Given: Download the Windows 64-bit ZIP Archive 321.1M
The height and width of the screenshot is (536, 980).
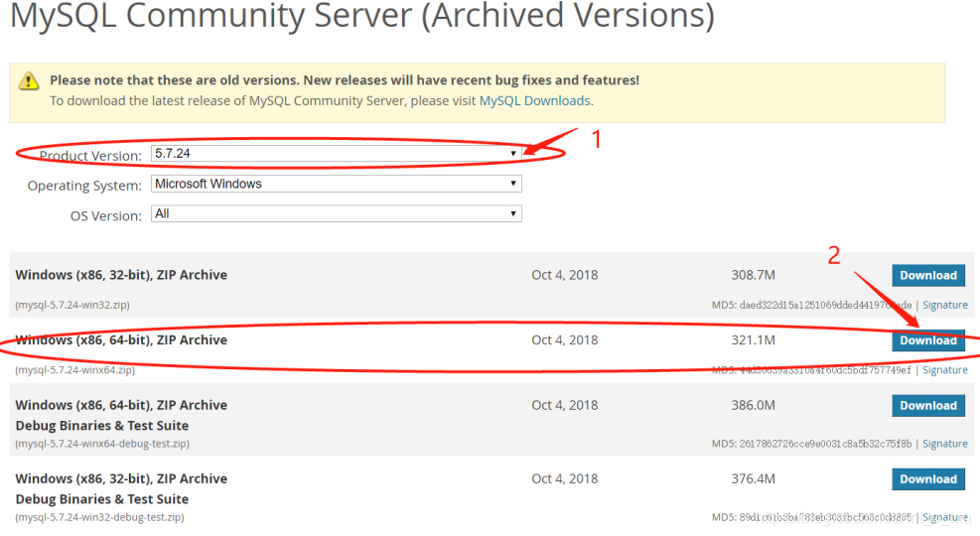Looking at the screenshot, I should (x=928, y=340).
